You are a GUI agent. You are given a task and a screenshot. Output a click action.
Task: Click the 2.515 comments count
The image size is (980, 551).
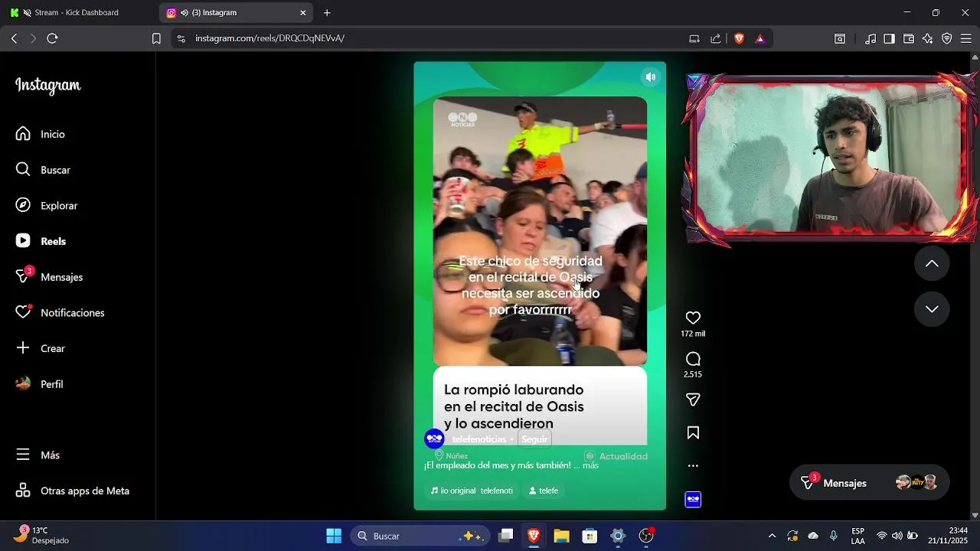pos(693,374)
